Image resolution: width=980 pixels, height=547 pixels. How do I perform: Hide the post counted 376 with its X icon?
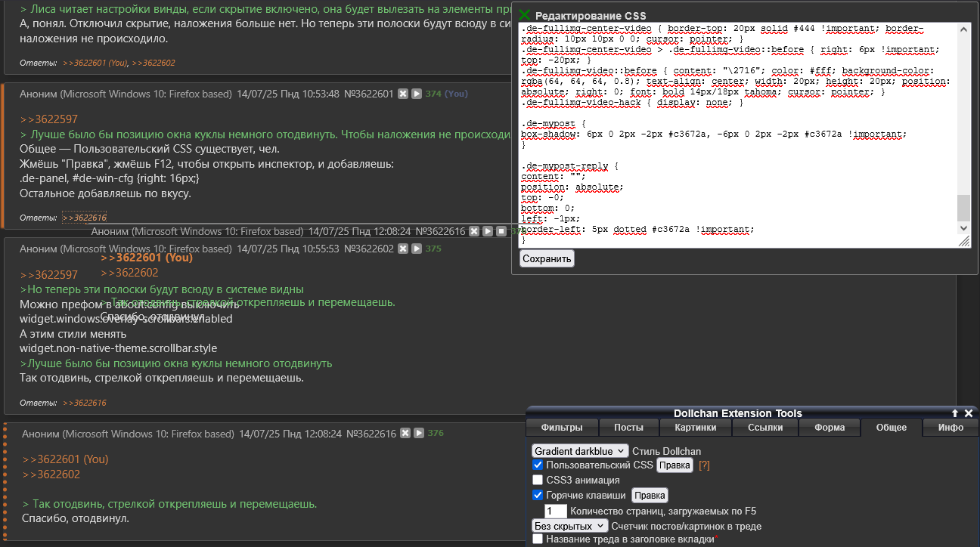tap(405, 434)
